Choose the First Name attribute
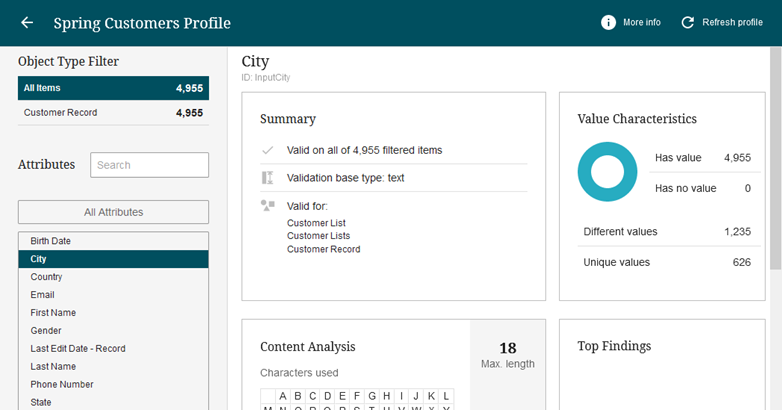Screen dimensions: 782x410 [113, 313]
